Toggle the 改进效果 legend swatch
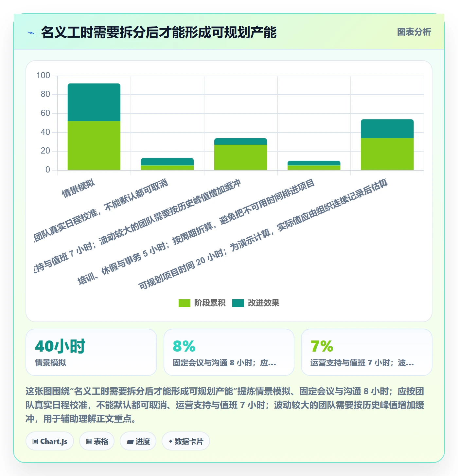 coord(238,303)
